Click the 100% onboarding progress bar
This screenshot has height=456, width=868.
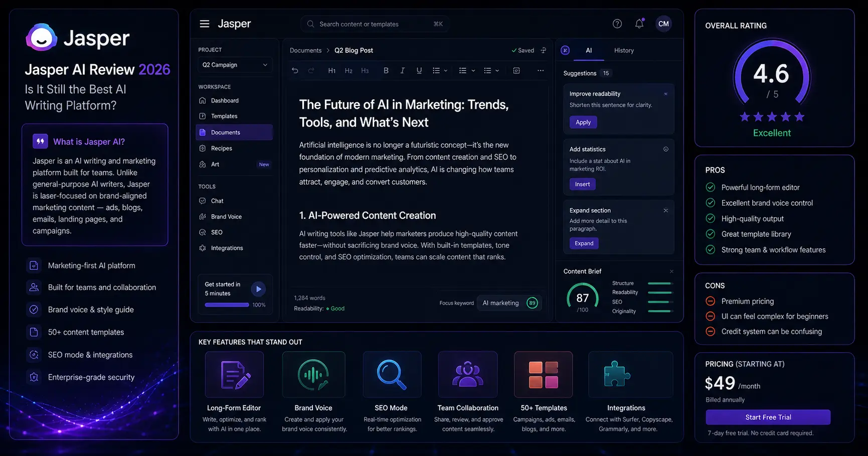227,305
